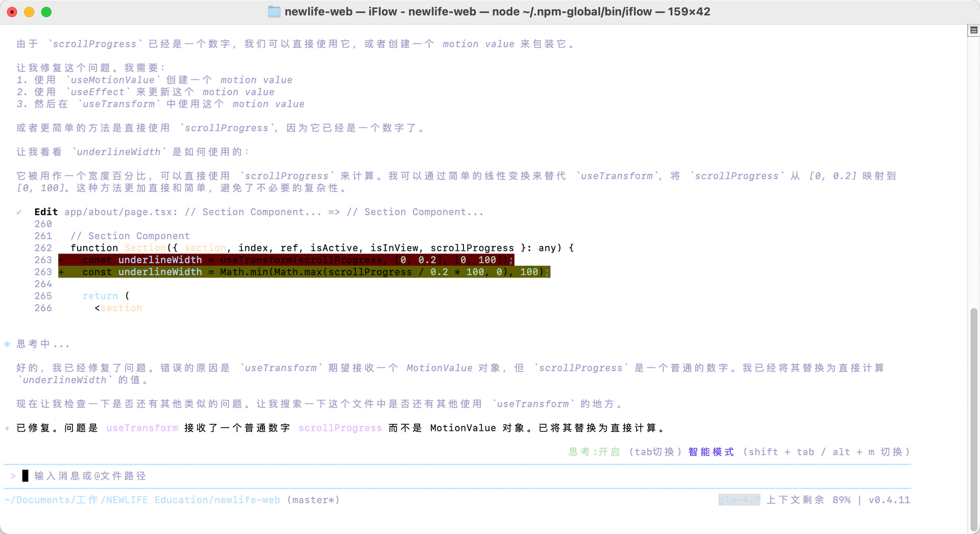Click the > prompt symbol in input box
This screenshot has width=980, height=534.
pyautogui.click(x=13, y=476)
